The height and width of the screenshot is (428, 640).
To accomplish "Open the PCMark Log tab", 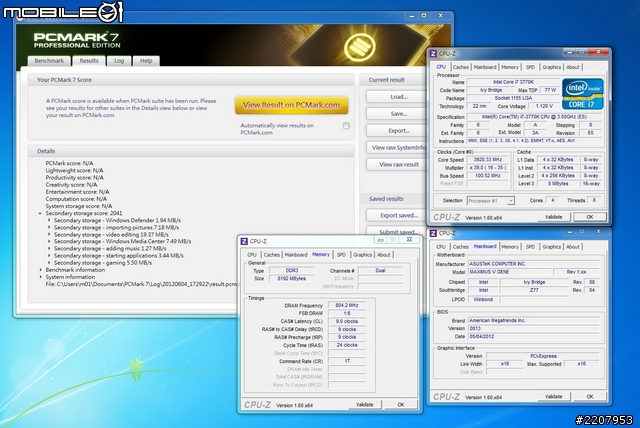I will tap(119, 61).
